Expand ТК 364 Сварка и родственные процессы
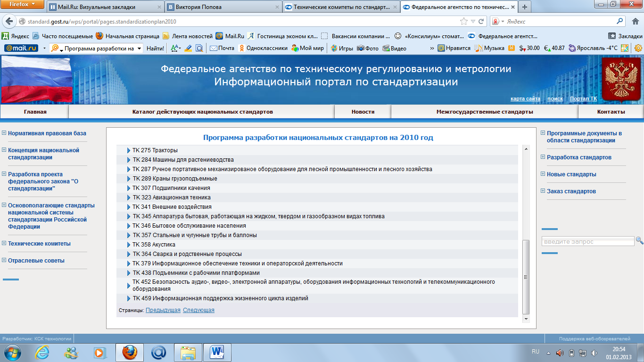This screenshot has height=362, width=644. (129, 254)
